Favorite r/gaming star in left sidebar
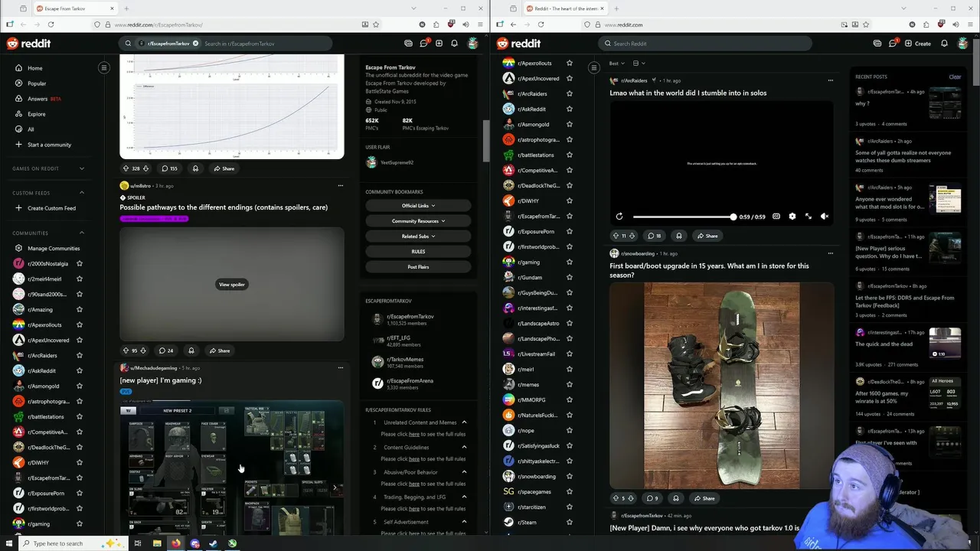 pyautogui.click(x=80, y=523)
